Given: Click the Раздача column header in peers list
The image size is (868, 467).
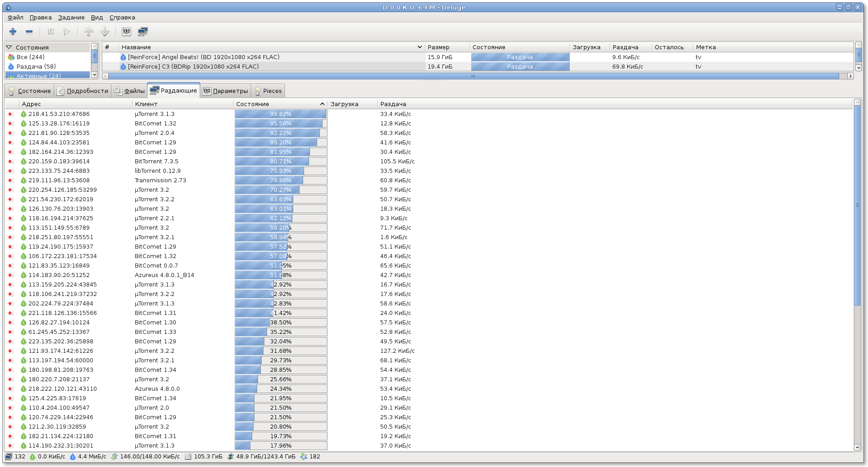Looking at the screenshot, I should (x=393, y=104).
